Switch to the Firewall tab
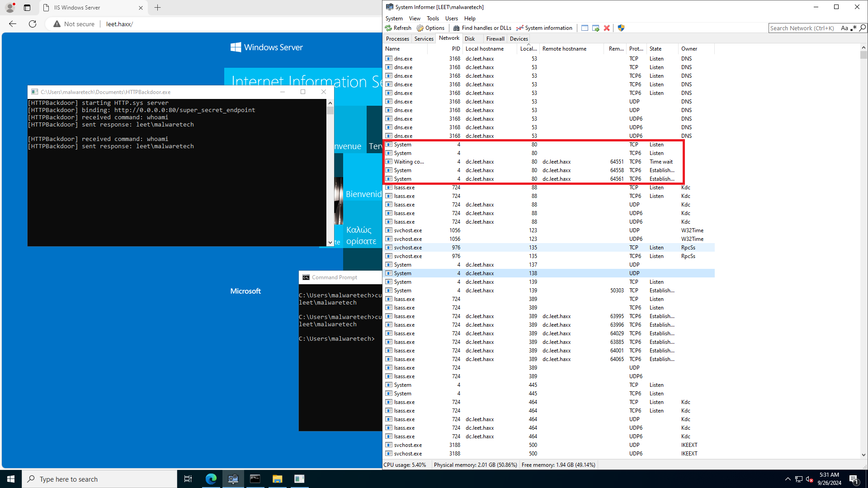Image resolution: width=868 pixels, height=488 pixels. click(x=495, y=39)
